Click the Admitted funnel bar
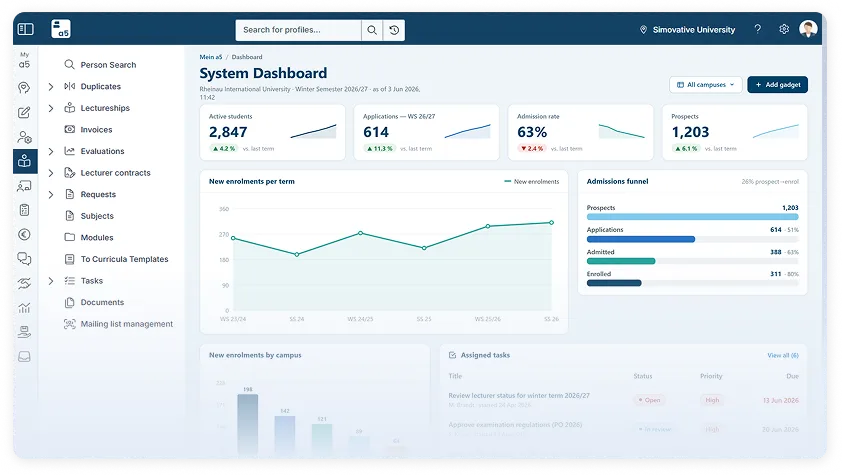 [621, 261]
